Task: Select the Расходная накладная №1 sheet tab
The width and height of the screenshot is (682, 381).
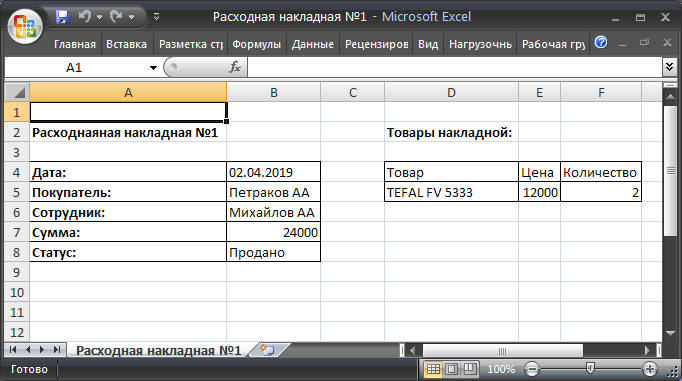Action: (x=158, y=350)
